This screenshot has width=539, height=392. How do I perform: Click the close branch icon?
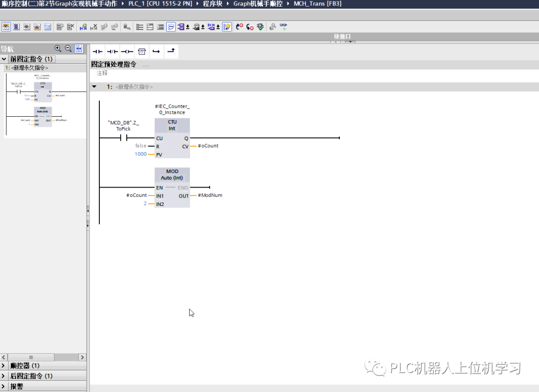[x=171, y=51]
